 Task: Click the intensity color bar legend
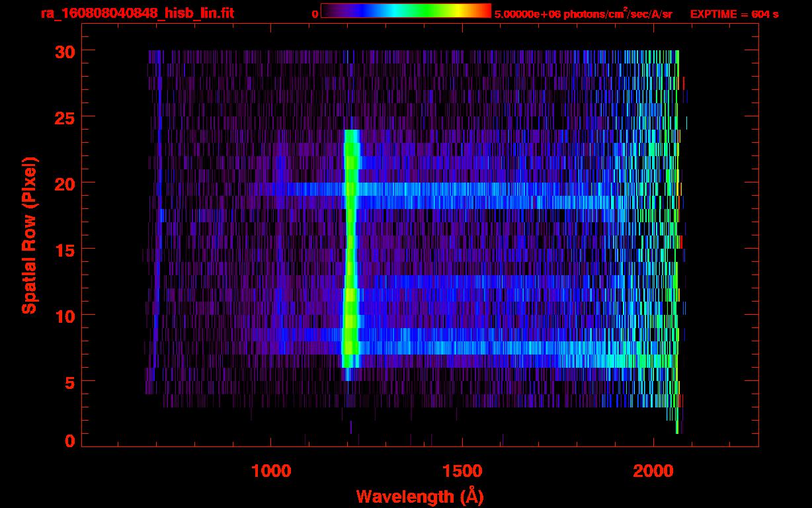(x=405, y=11)
